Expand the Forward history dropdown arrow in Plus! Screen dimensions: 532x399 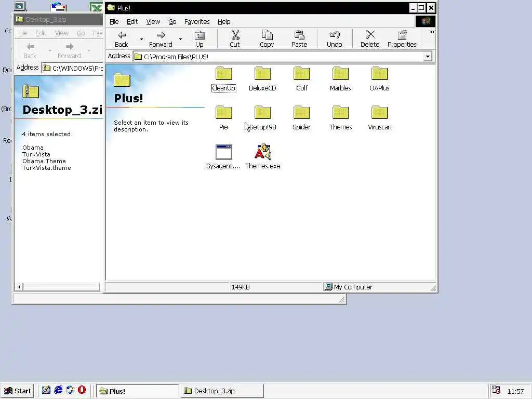click(180, 39)
